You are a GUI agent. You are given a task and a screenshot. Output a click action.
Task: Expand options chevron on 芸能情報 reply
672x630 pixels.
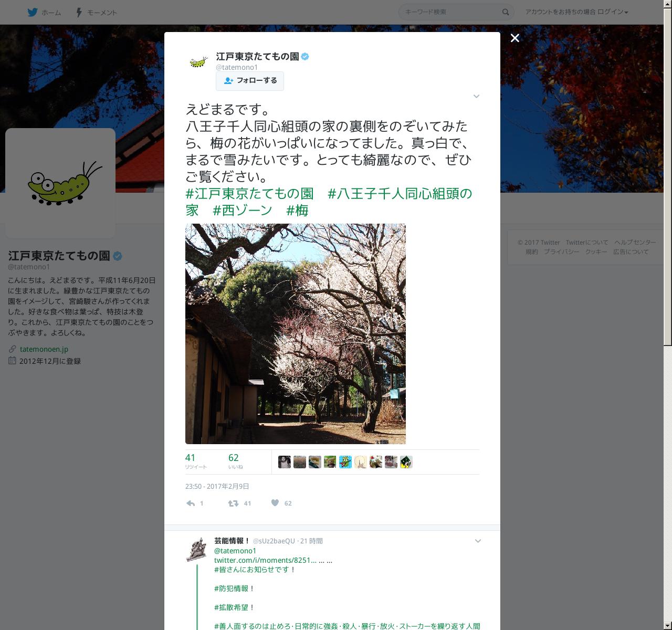tap(478, 541)
